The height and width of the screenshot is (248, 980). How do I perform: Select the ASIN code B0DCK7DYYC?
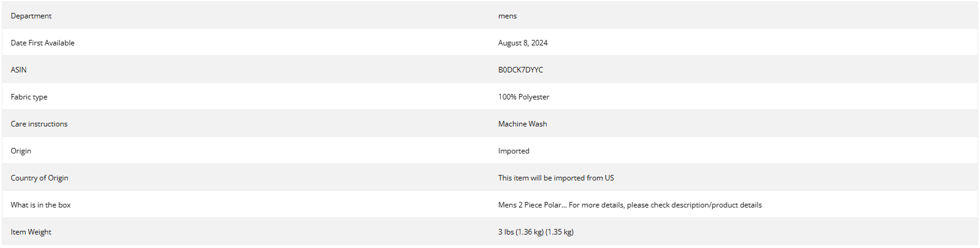(520, 70)
